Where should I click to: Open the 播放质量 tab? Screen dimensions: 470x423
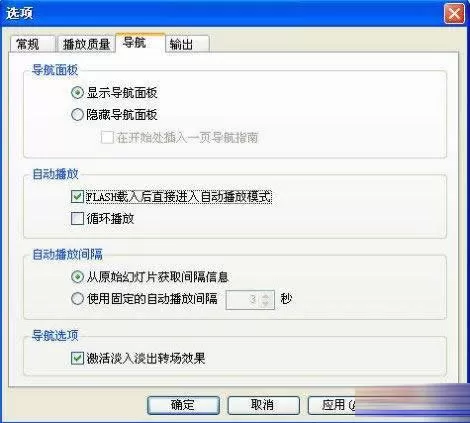(x=86, y=44)
